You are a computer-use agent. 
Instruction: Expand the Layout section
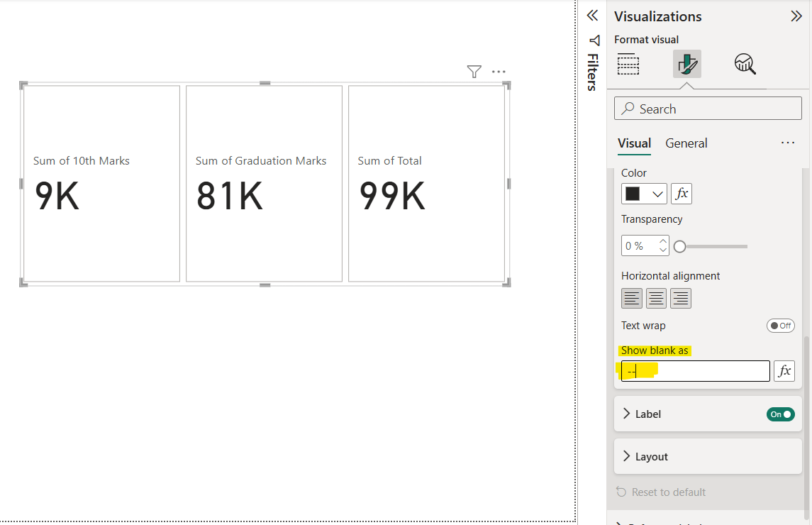(x=651, y=457)
